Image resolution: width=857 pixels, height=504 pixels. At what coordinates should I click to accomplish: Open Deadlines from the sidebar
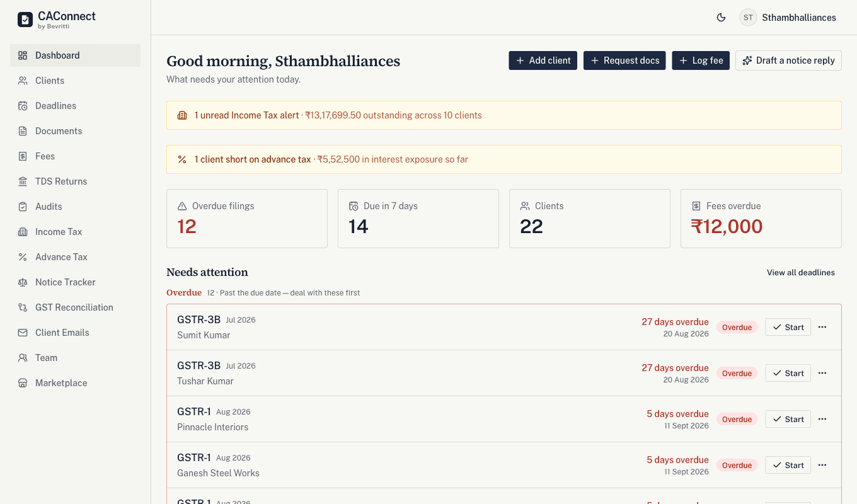(75, 106)
